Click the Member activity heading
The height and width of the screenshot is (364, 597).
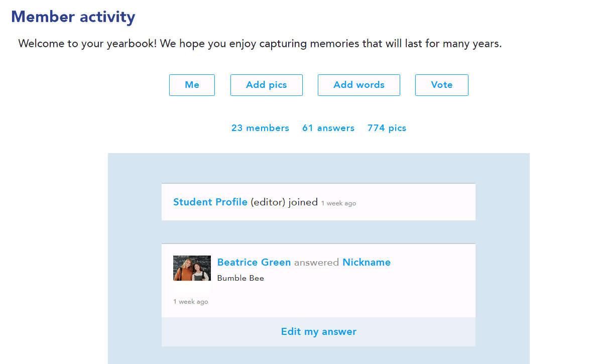73,17
